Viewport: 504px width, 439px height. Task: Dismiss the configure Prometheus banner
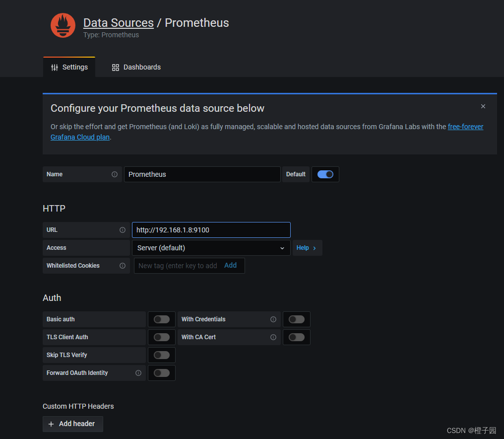(483, 106)
